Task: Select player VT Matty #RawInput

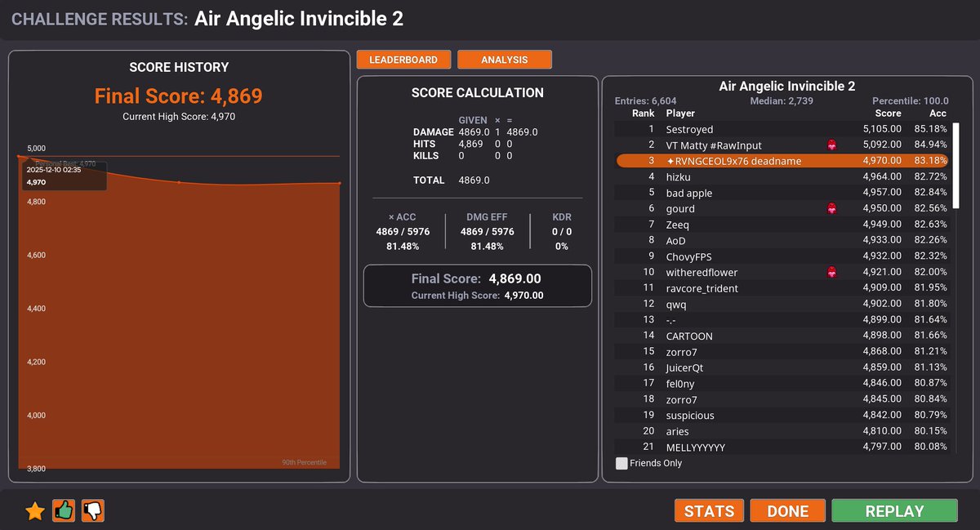Action: pyautogui.click(x=783, y=145)
